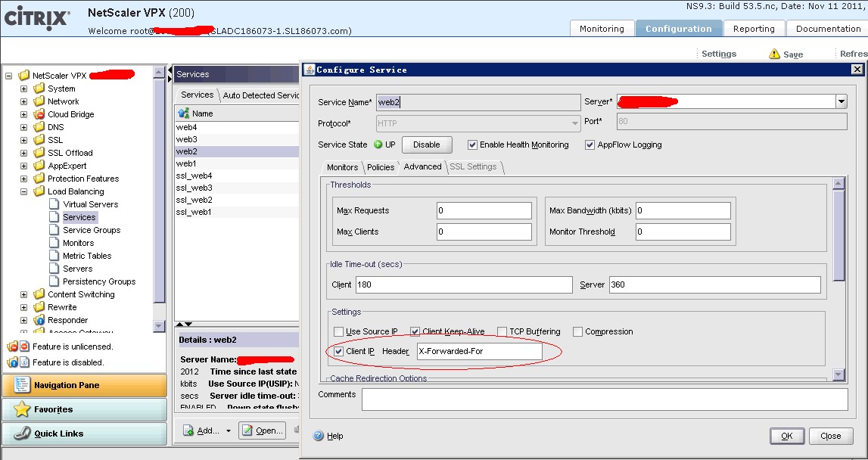Select the web4 service row
This screenshot has height=460, width=868.
coord(237,127)
